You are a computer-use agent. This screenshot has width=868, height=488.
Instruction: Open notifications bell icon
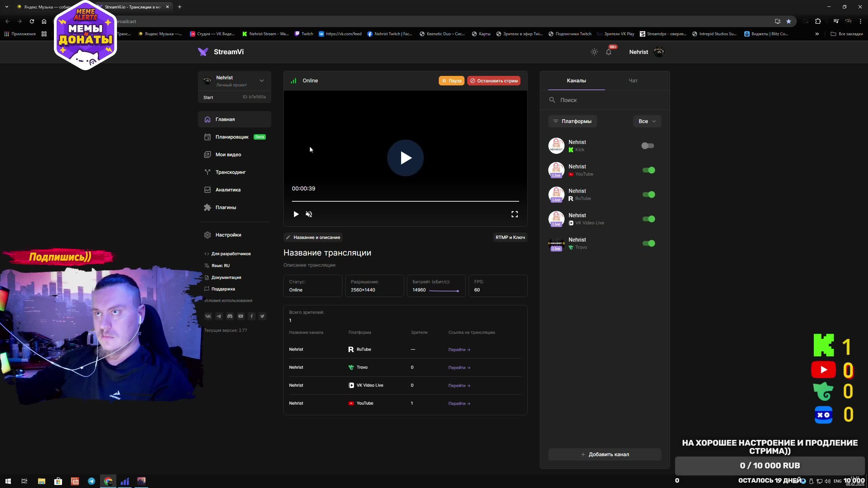pos(609,52)
